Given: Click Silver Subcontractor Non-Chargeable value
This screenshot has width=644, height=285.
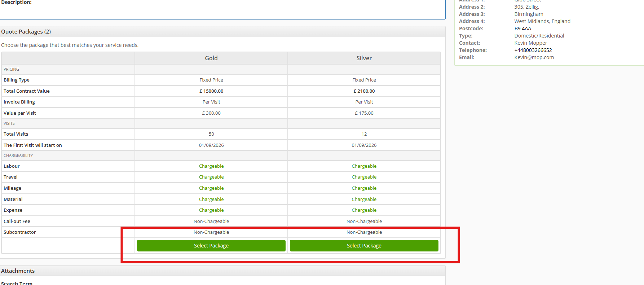Looking at the screenshot, I should click(364, 232).
